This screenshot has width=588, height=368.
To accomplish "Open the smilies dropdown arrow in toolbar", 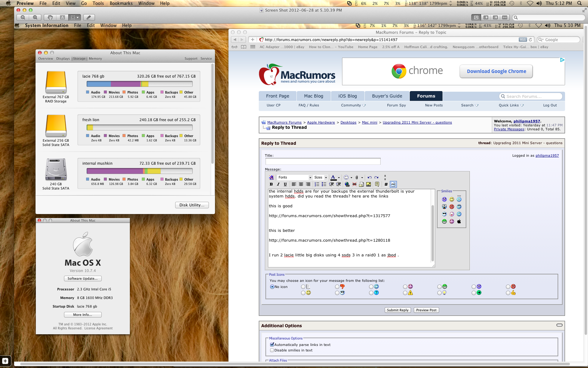I will click(351, 178).
